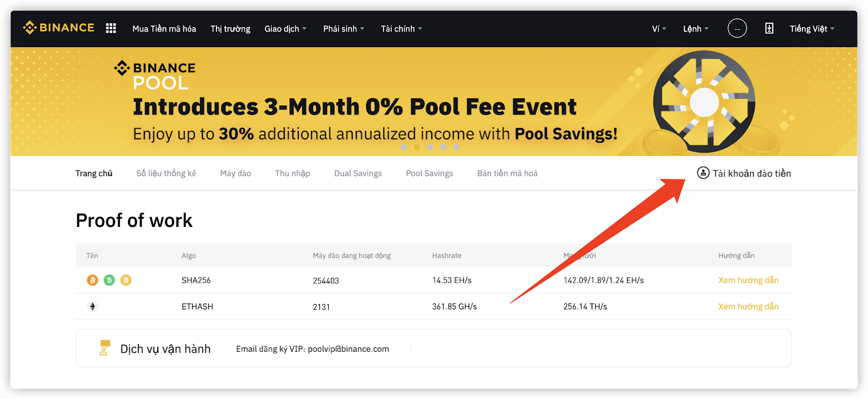Image resolution: width=868 pixels, height=399 pixels.
Task: Click the Binance logo
Action: coord(59,28)
